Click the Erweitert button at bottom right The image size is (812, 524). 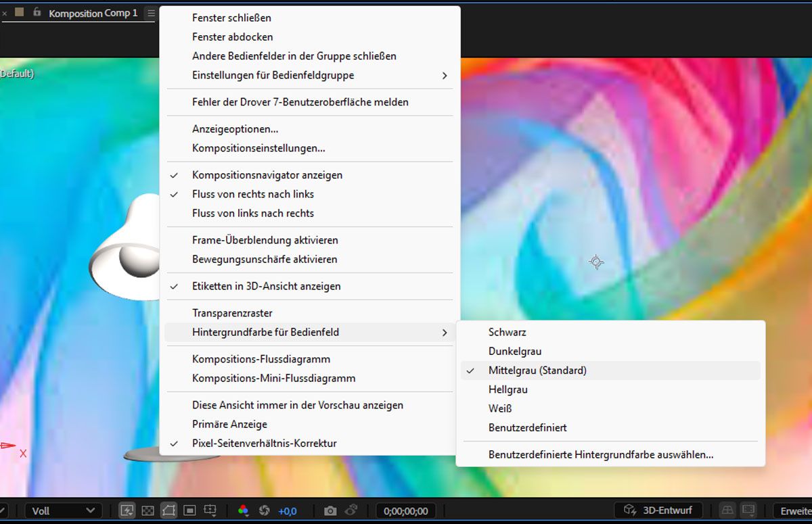tap(794, 510)
